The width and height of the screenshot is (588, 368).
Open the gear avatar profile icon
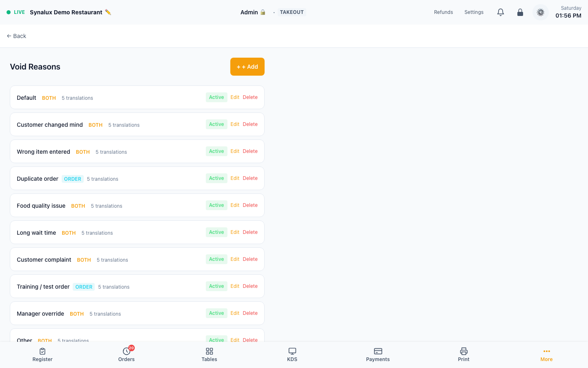(x=541, y=12)
